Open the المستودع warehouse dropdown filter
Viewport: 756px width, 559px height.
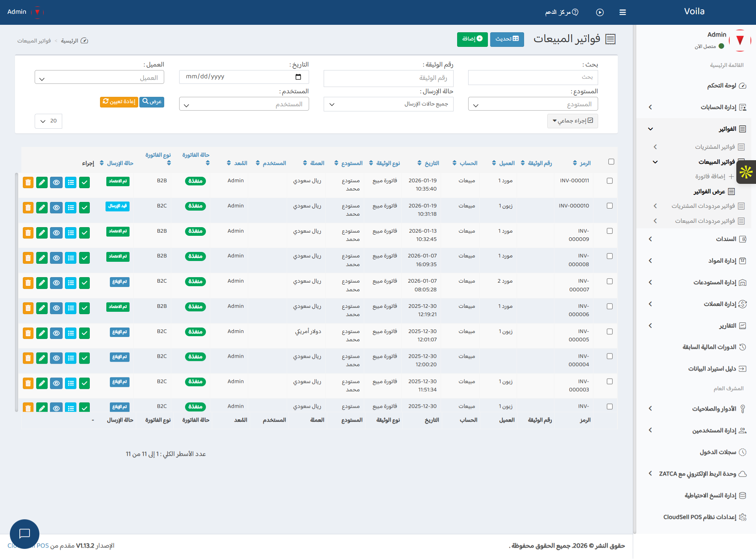pos(533,104)
